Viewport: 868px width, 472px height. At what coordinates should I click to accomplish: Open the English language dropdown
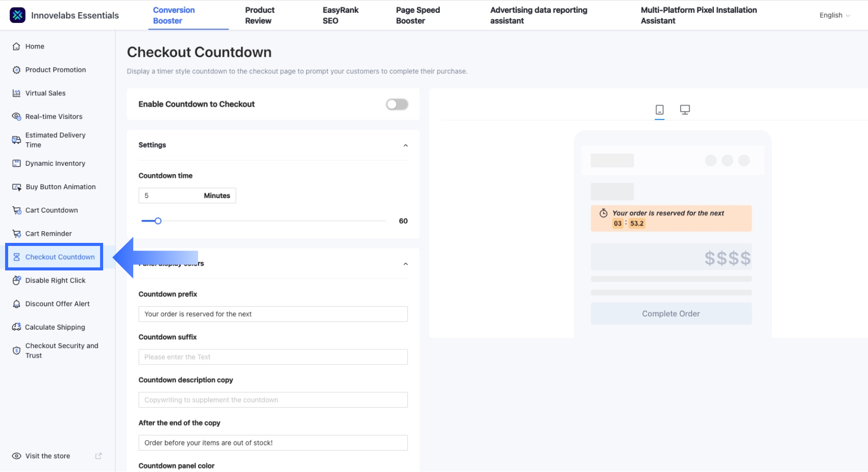point(834,15)
